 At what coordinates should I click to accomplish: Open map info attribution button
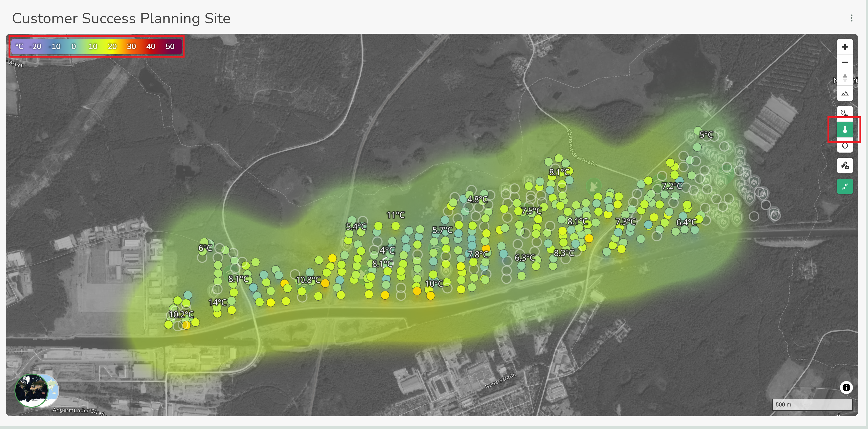[846, 388]
